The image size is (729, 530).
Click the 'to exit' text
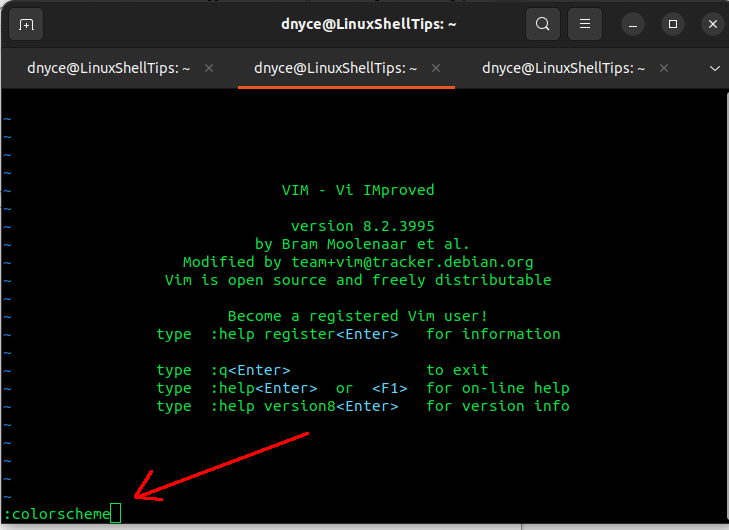click(457, 371)
